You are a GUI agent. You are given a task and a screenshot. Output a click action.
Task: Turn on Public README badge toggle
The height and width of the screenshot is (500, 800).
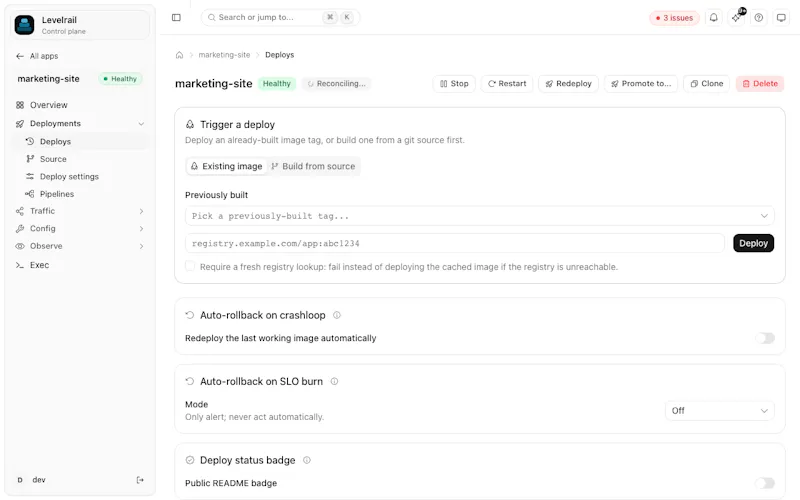pos(765,483)
